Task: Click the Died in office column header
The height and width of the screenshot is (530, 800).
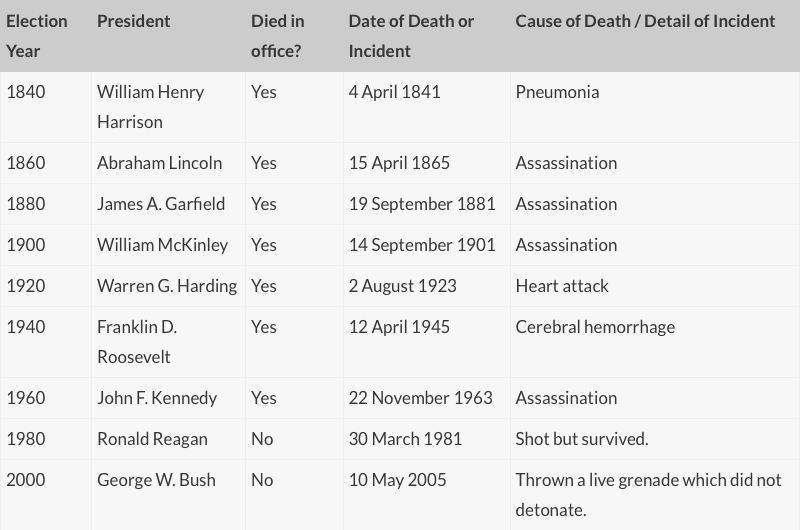Action: pos(277,35)
